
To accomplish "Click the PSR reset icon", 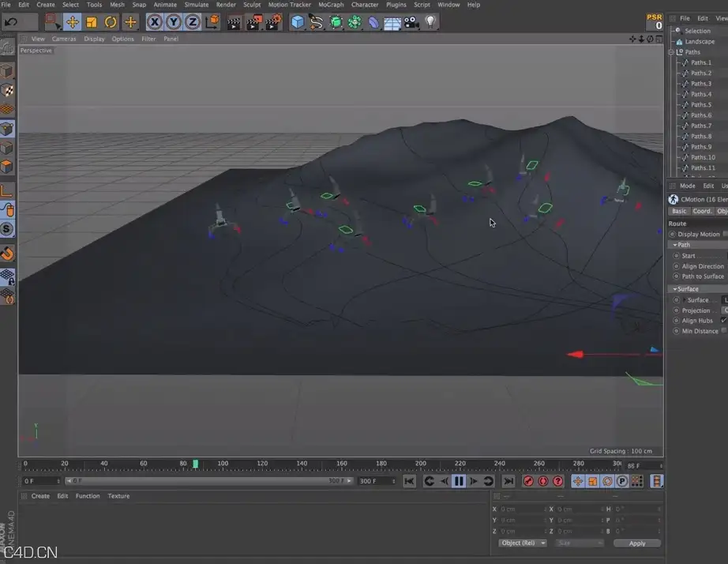I will (655, 22).
